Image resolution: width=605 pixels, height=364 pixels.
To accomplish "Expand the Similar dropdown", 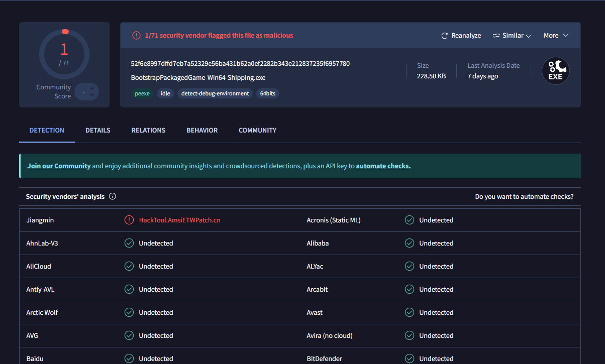I will point(512,36).
